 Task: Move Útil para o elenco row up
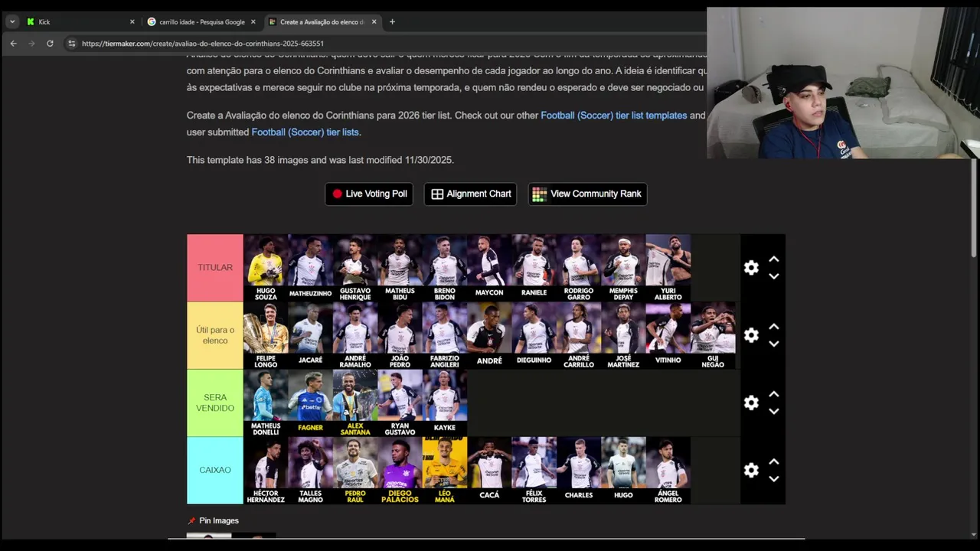773,327
